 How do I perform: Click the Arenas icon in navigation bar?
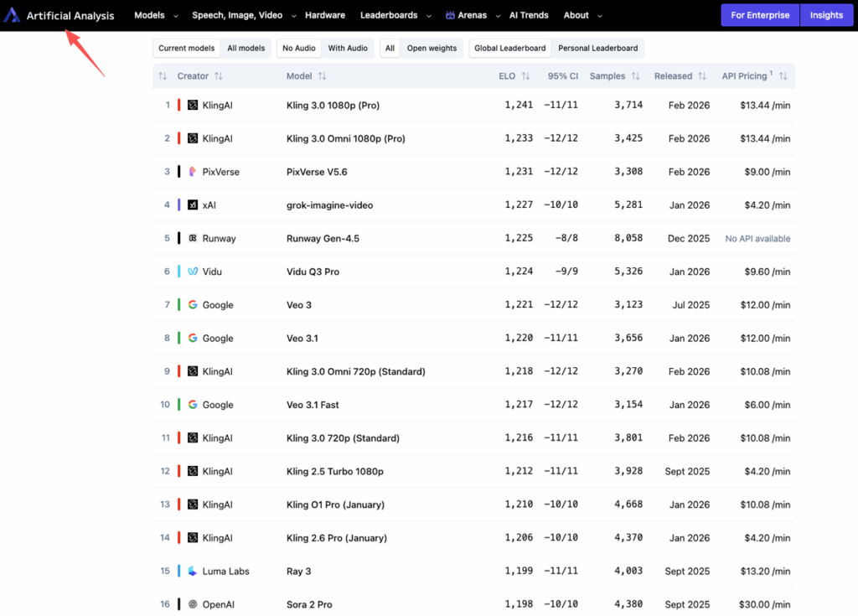[450, 15]
